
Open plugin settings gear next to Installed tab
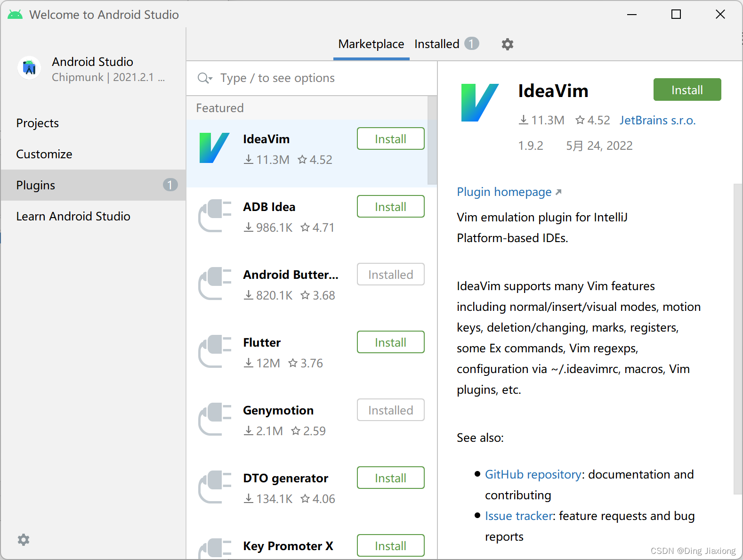coord(507,44)
